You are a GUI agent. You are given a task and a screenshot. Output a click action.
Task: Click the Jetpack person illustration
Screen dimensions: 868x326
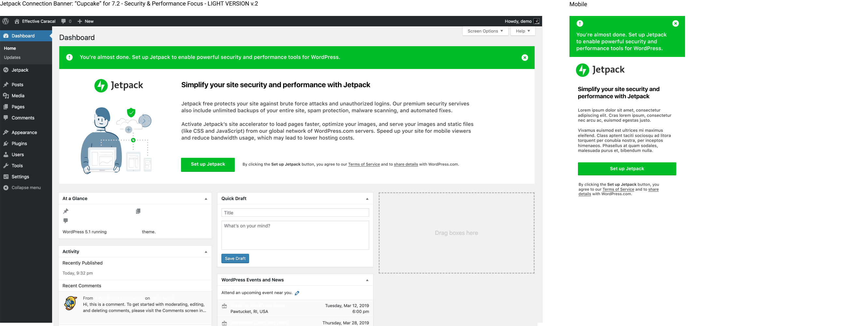click(116, 140)
